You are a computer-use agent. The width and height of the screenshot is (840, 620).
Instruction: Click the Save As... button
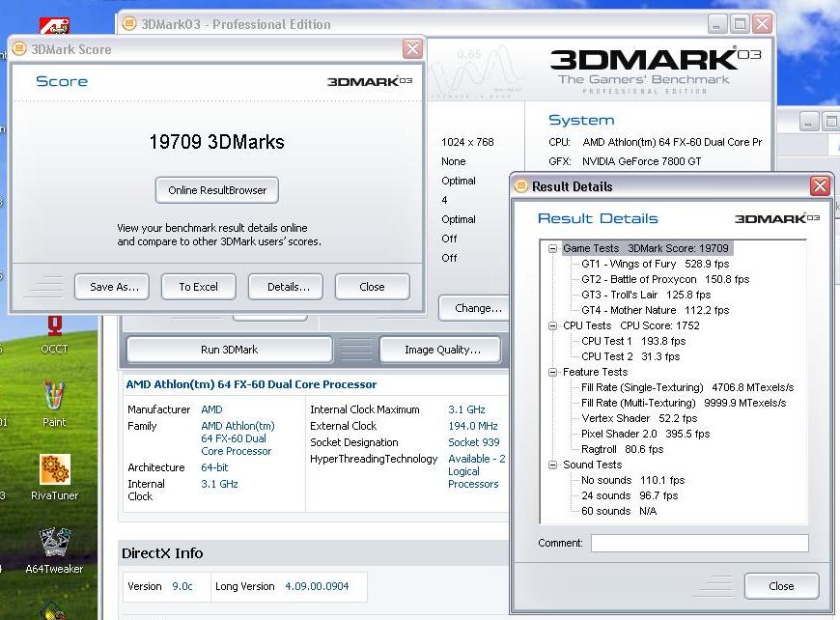(112, 287)
